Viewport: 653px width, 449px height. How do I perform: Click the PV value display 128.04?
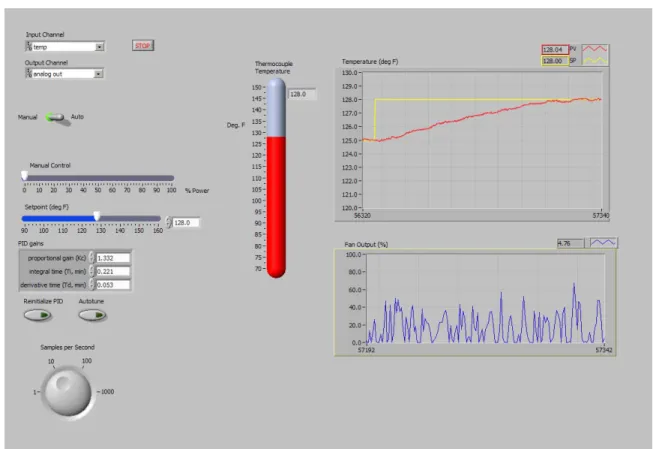pyautogui.click(x=555, y=50)
